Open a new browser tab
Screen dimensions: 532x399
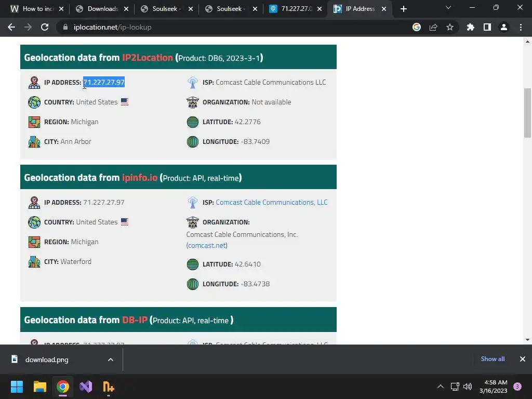(403, 9)
